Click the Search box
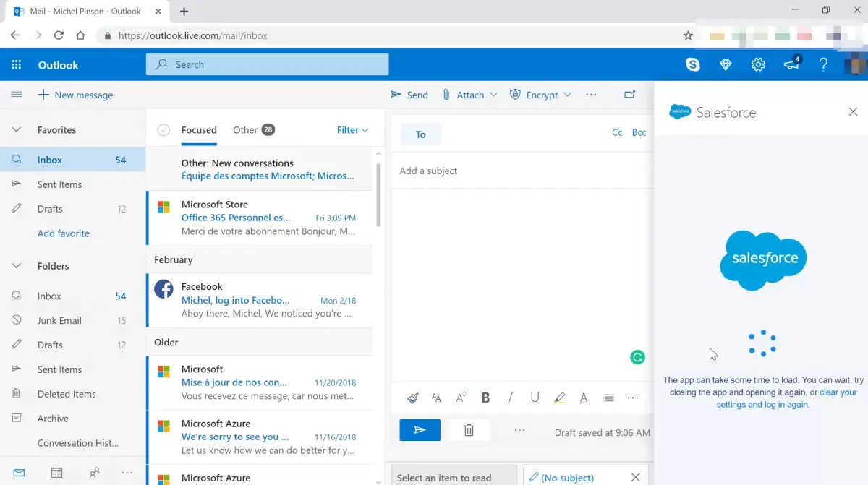868x485 pixels. click(268, 64)
